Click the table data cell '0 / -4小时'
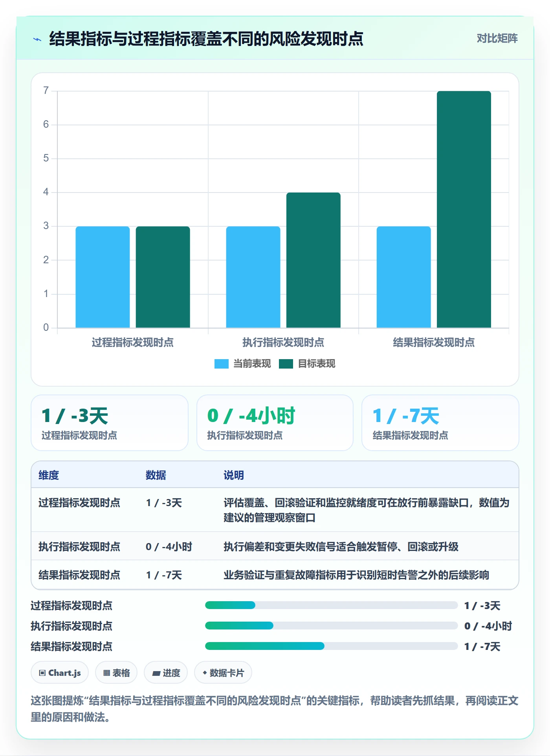550x756 pixels. pos(169,547)
